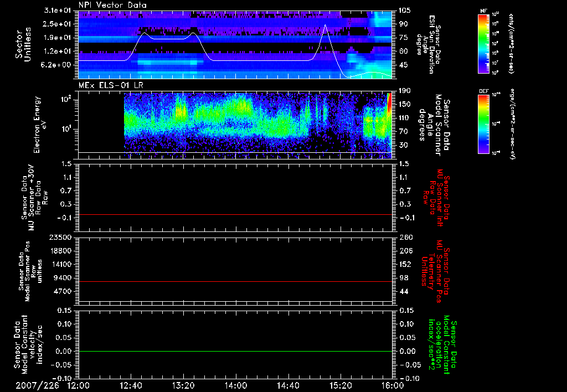Screen dimensions: 567x392
Task: Click the NF color scale bar
Action: 484,43
